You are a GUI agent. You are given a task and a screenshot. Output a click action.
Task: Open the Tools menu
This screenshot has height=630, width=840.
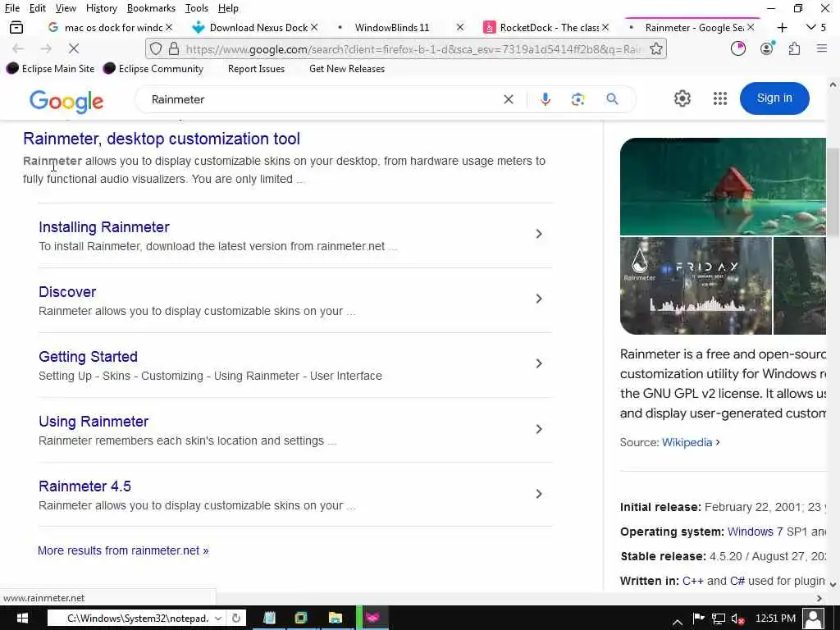(197, 8)
